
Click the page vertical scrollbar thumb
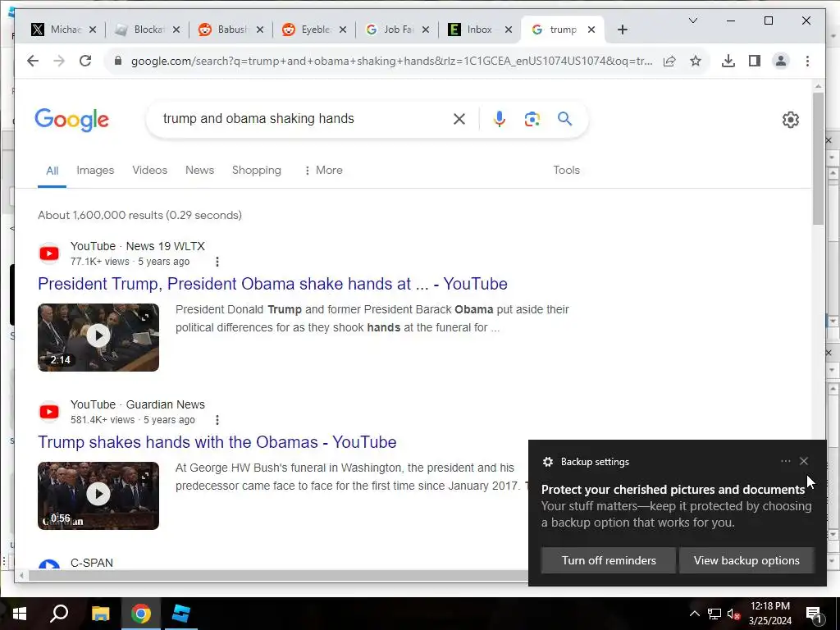point(818,158)
